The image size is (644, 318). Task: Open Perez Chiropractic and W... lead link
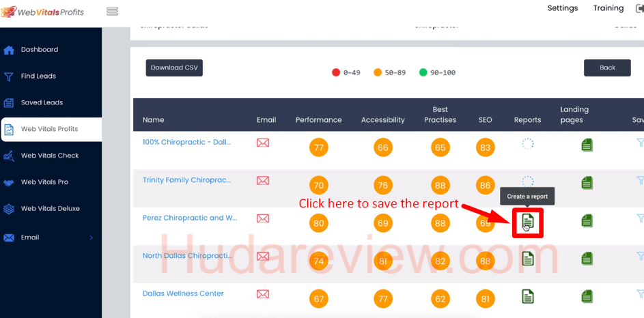pos(190,218)
